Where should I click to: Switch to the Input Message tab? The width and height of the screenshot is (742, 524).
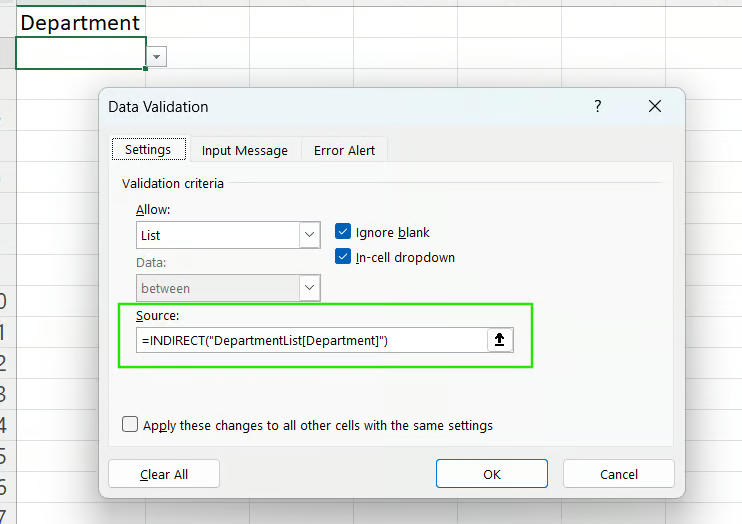click(x=245, y=151)
